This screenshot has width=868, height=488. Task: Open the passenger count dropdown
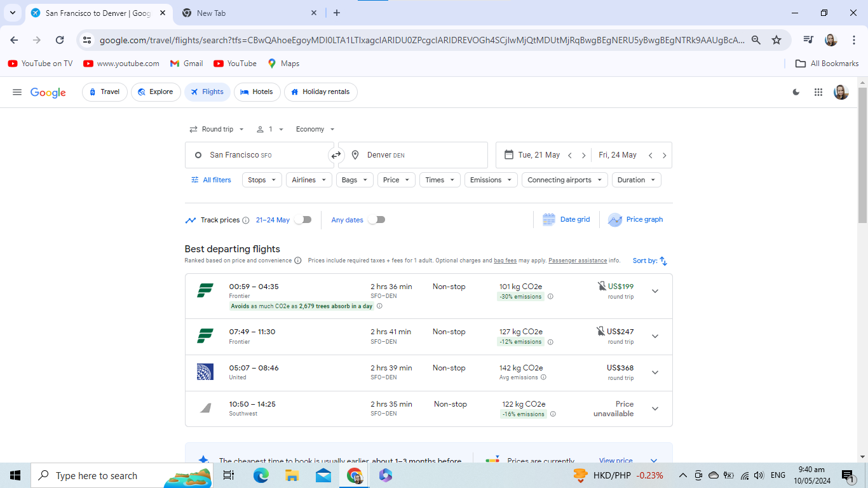(x=270, y=130)
